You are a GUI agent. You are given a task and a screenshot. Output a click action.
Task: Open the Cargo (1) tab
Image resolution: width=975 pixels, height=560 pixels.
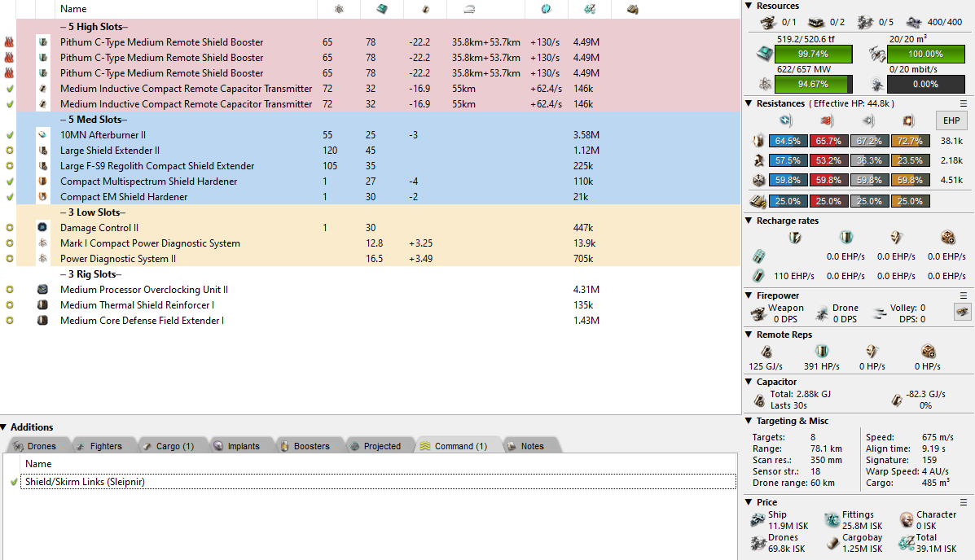click(168, 446)
